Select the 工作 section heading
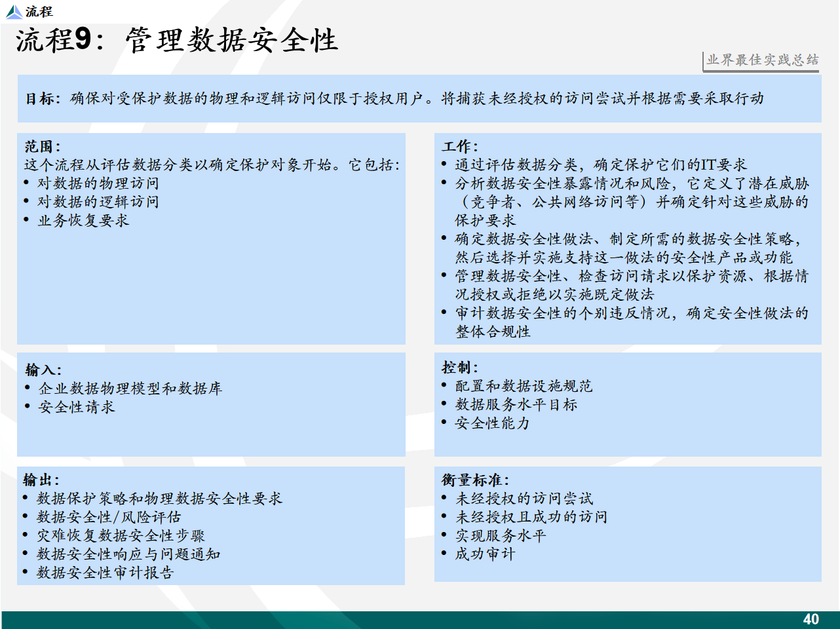This screenshot has height=629, width=840. point(461,146)
